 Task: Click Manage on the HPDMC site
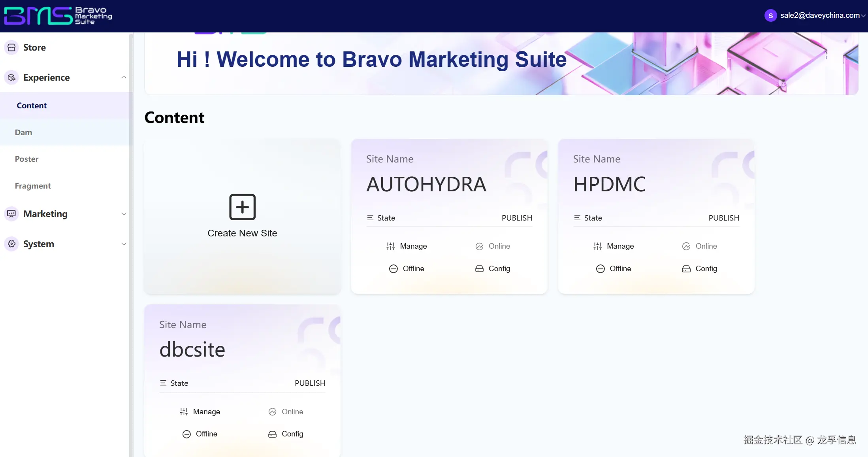(x=620, y=246)
